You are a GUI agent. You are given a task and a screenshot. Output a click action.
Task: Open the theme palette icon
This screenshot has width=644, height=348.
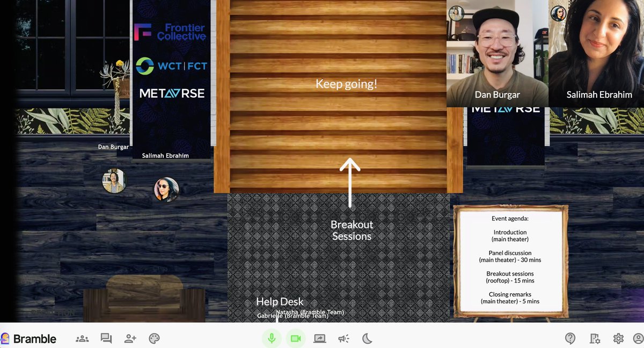tap(154, 338)
